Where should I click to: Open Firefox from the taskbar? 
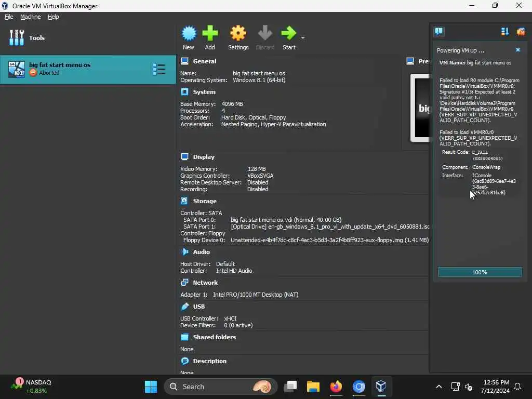coord(336,387)
